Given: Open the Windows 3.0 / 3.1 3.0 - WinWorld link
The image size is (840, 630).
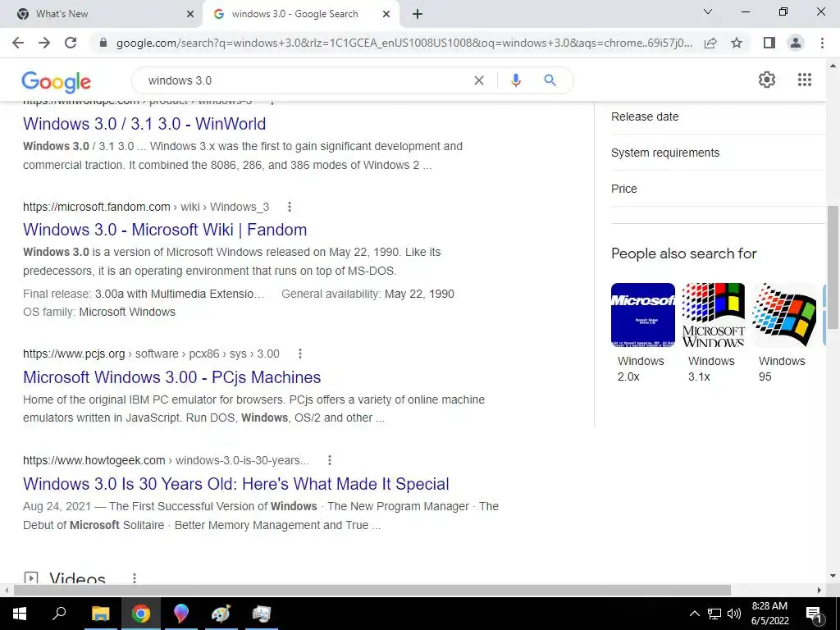Looking at the screenshot, I should point(144,124).
